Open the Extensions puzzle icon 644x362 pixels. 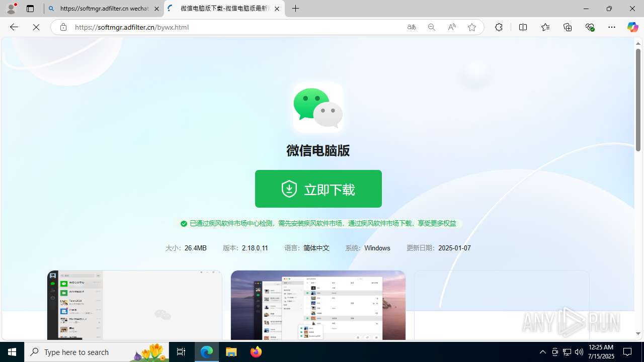(x=499, y=27)
